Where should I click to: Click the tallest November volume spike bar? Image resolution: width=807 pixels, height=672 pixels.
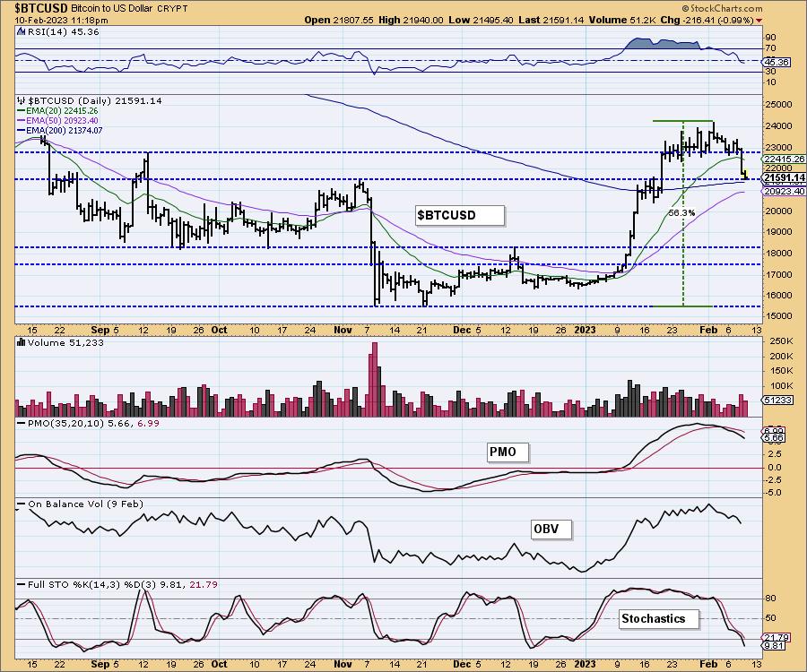click(x=374, y=379)
